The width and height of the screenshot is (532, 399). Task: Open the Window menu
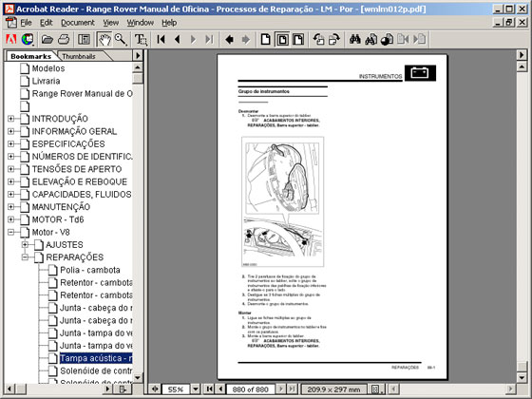pos(141,23)
